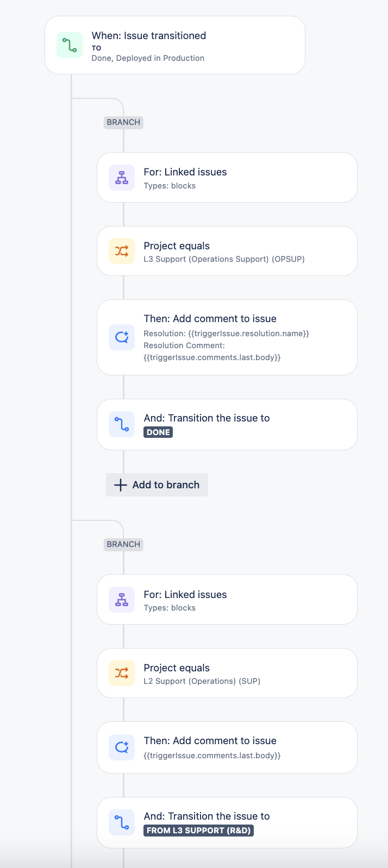
Task: Open the For: Linked issues card in first branch
Action: [x=227, y=177]
